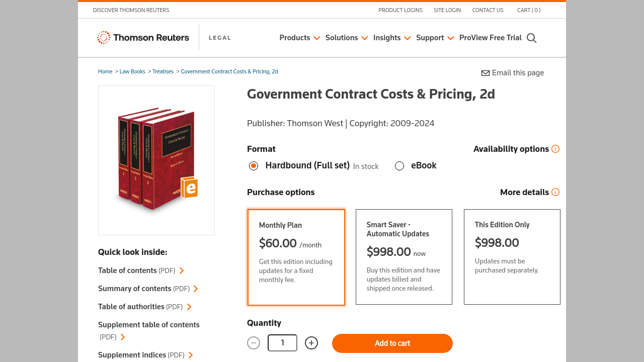Click the Availability options info icon
Image resolution: width=644 pixels, height=362 pixels.
(555, 149)
